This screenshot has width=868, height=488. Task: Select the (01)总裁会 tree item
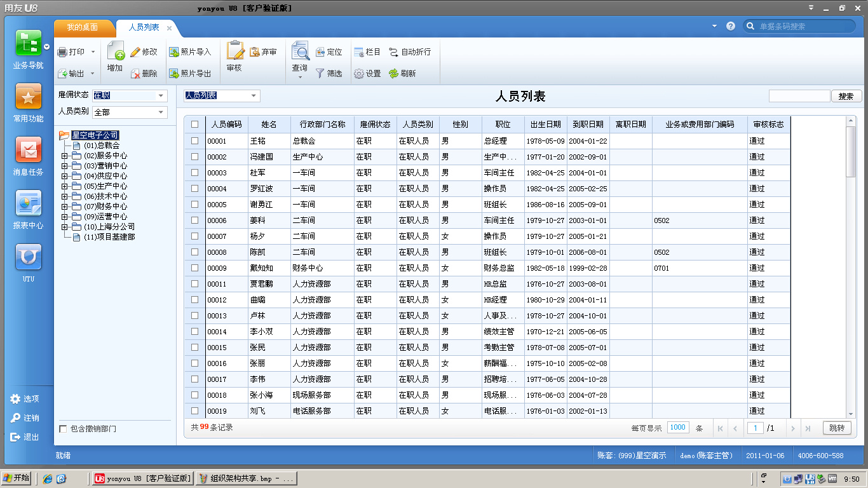(102, 146)
